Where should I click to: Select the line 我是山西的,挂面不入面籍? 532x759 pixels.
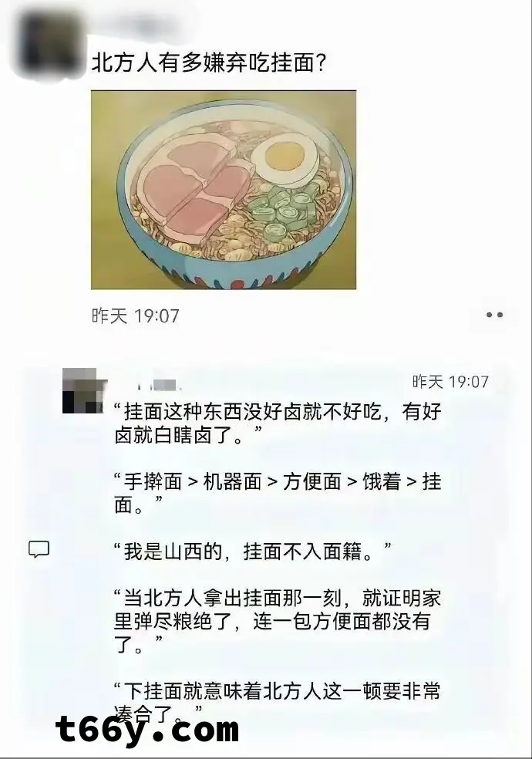coord(252,552)
